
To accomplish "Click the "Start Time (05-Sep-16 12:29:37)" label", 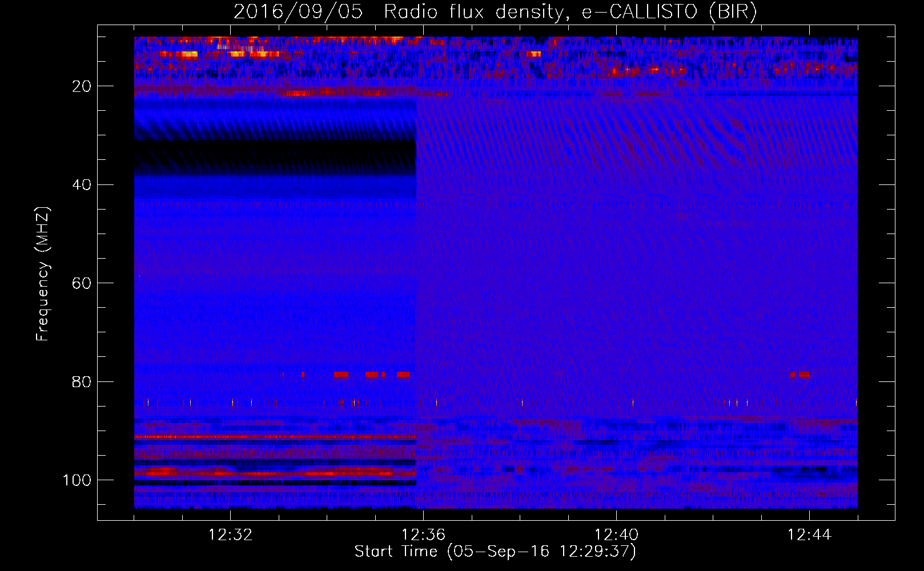I will click(495, 552).
